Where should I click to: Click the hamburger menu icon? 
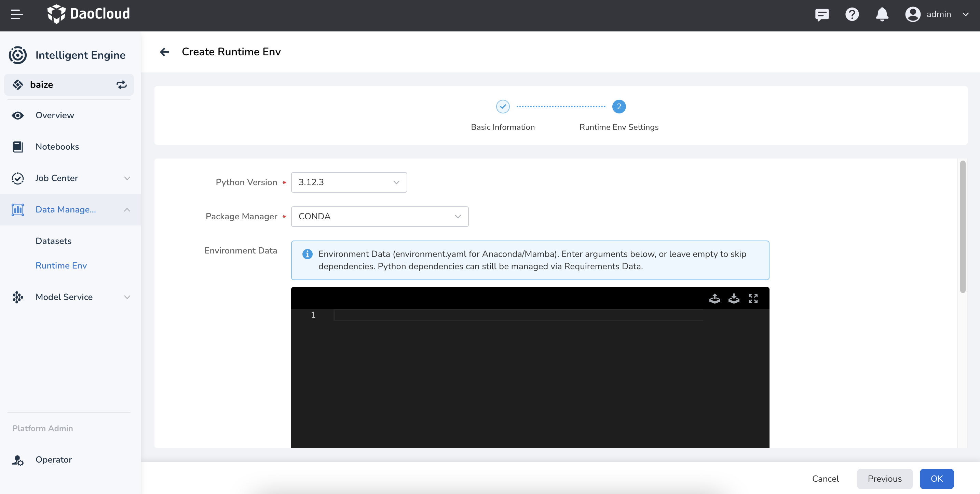(x=17, y=14)
